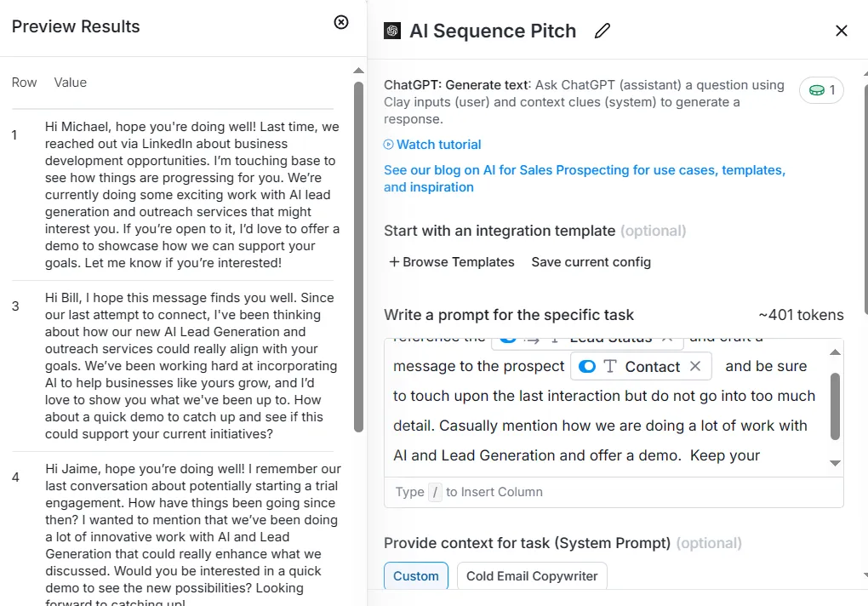
Task: Close the Preview Results panel
Action: (x=341, y=22)
